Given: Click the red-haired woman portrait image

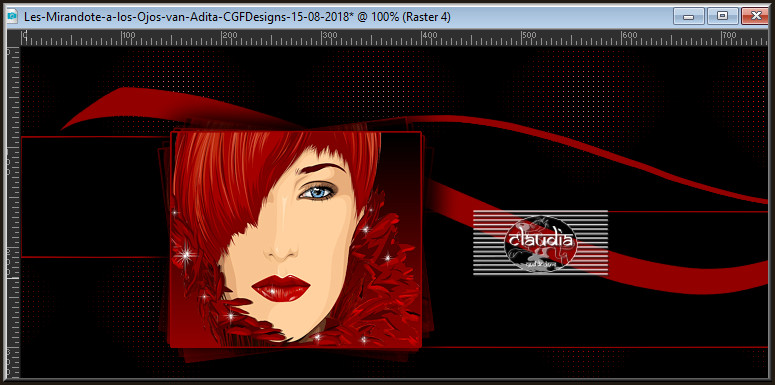Looking at the screenshot, I should [x=296, y=239].
